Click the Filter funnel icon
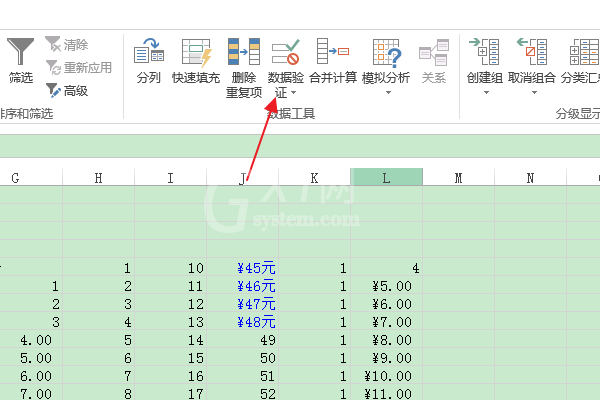The height and width of the screenshot is (400, 600). pos(21,52)
